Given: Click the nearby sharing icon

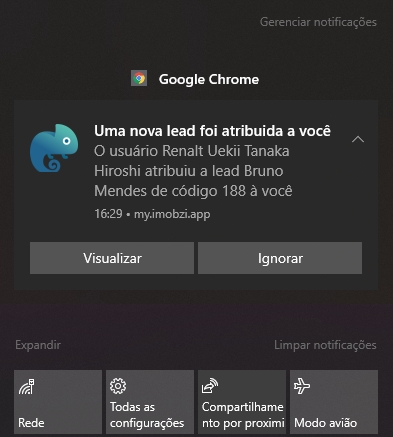Looking at the screenshot, I should (x=210, y=386).
